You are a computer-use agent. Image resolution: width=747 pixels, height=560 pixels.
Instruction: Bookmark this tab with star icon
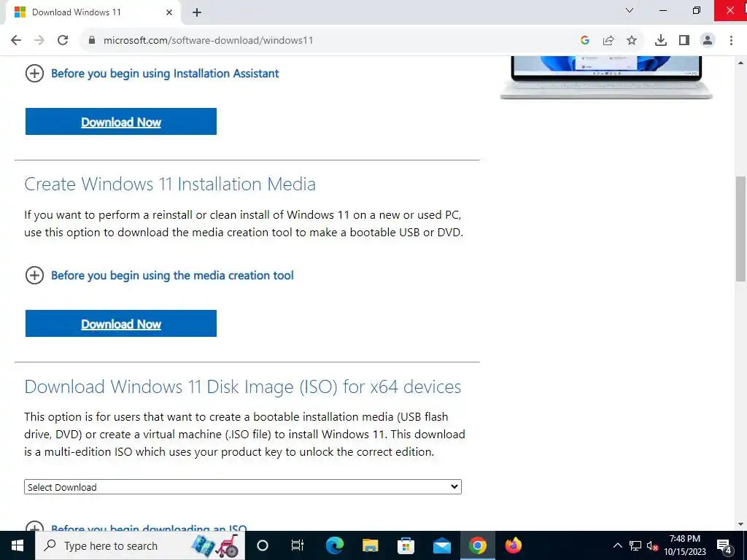click(632, 41)
